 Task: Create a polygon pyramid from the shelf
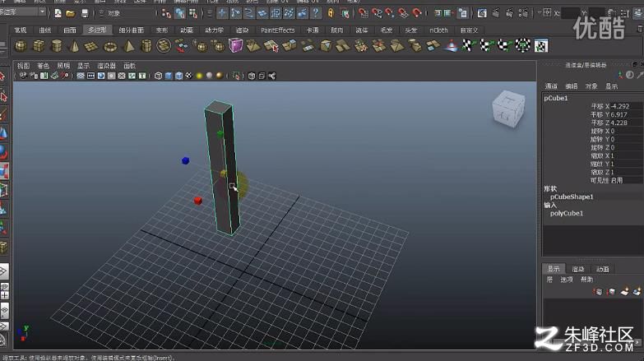tap(128, 46)
